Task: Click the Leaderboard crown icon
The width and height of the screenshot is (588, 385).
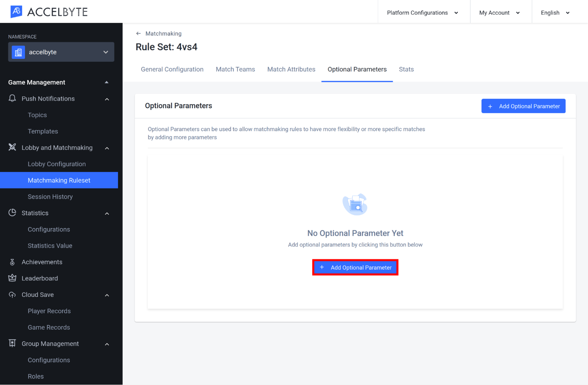Action: pos(11,278)
